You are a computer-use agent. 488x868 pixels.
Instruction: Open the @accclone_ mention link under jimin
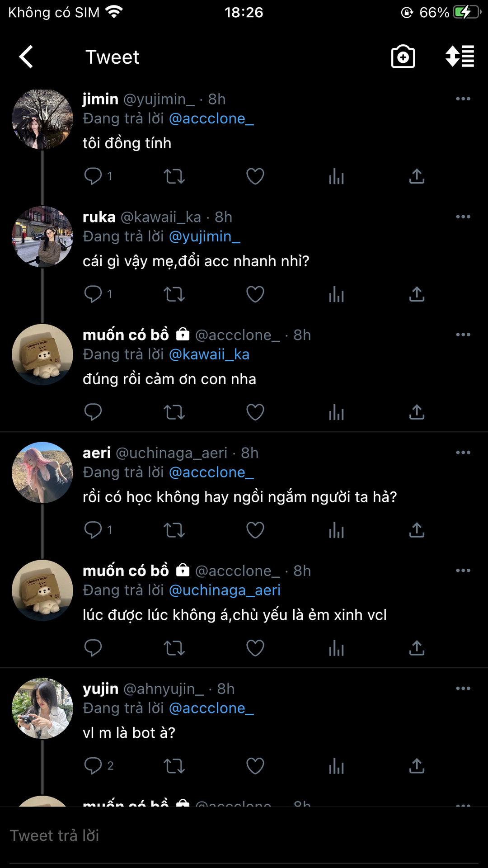(x=211, y=118)
